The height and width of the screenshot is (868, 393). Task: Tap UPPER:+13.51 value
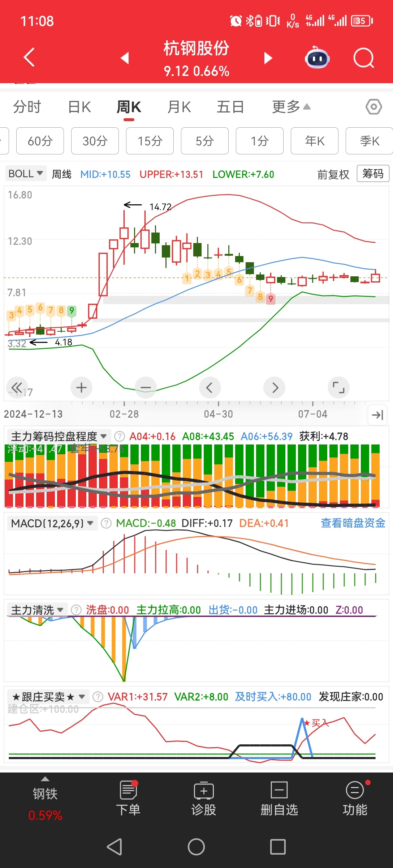tap(171, 174)
